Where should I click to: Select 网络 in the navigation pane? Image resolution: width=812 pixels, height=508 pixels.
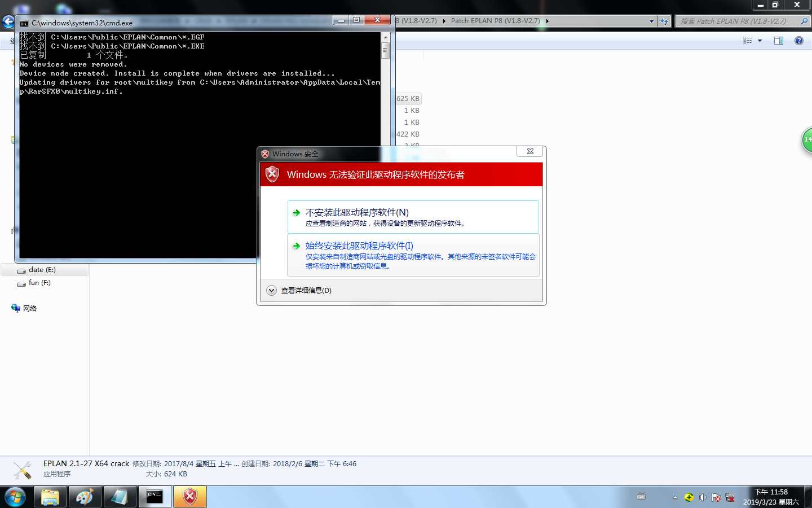[x=29, y=308]
